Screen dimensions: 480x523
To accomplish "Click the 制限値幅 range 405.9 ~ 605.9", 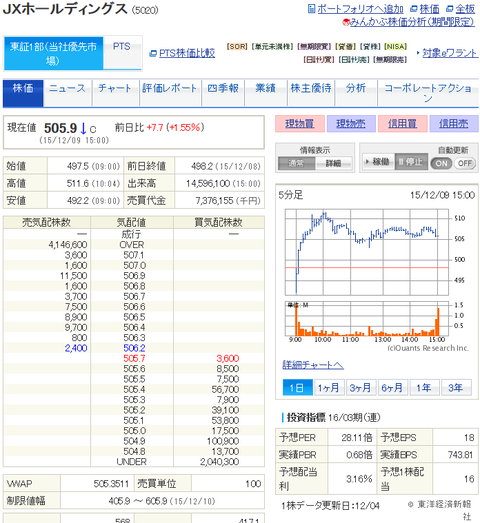I will pyautogui.click(x=138, y=501).
